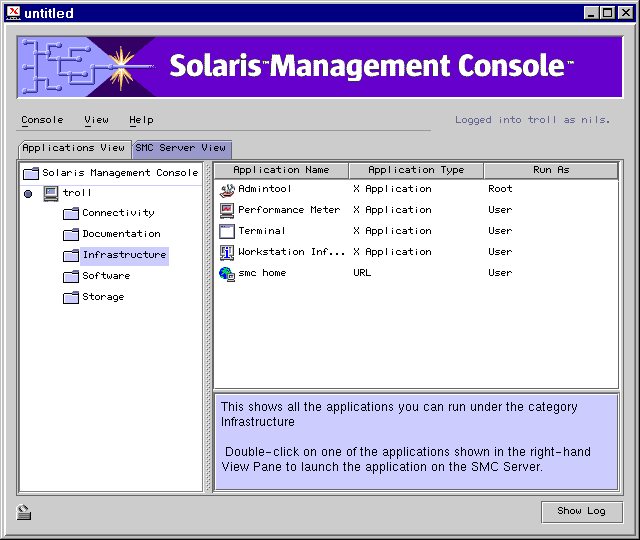Click the Infrastructure category description pane
Viewport: 640px width, 540px height.
[416, 442]
